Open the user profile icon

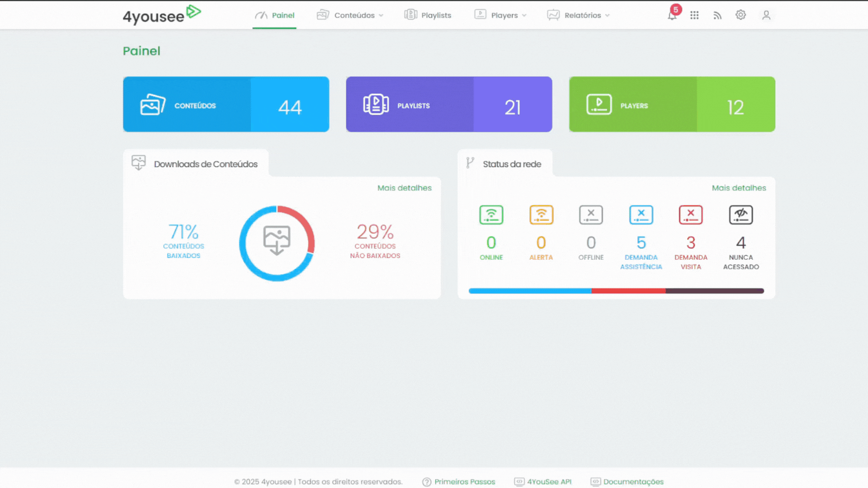pyautogui.click(x=766, y=15)
